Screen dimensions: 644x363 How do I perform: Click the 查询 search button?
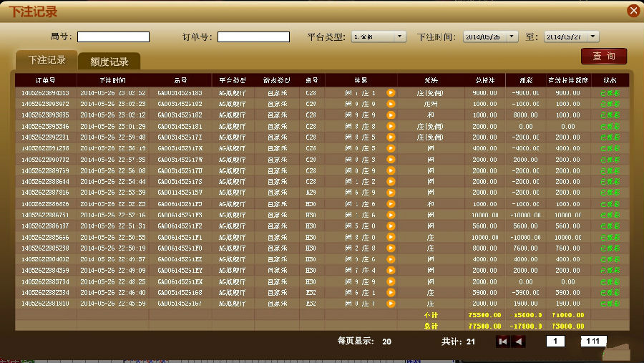pos(604,57)
